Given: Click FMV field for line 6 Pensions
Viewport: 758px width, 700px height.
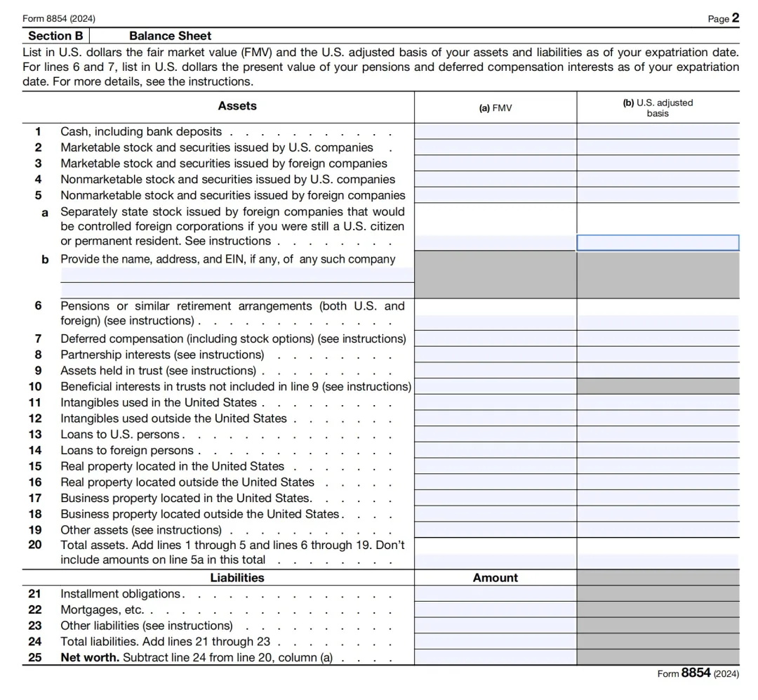Looking at the screenshot, I should point(495,322).
